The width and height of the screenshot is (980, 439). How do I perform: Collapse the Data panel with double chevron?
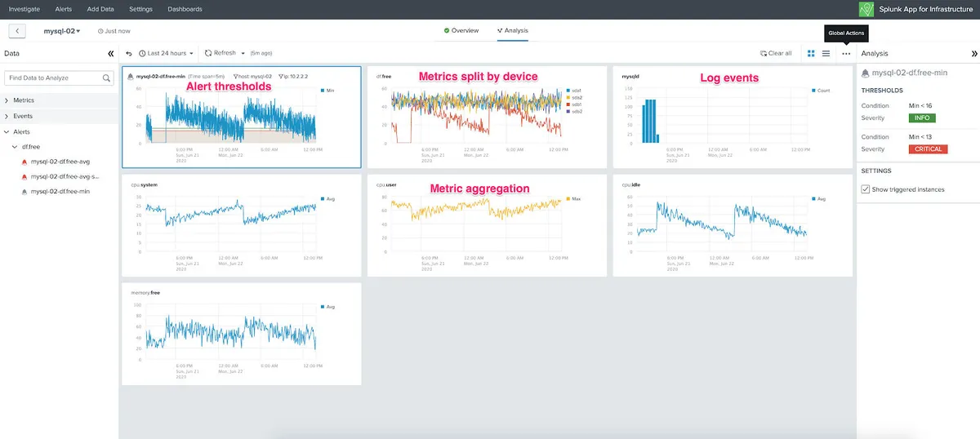(111, 54)
